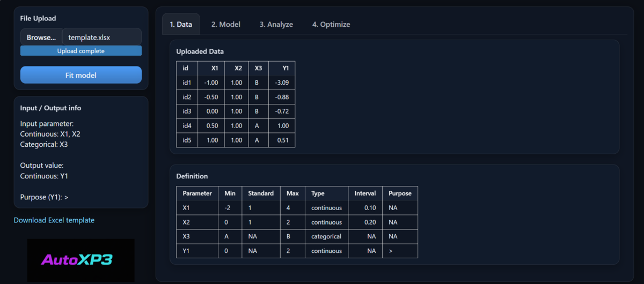Image resolution: width=644 pixels, height=284 pixels.
Task: Click the Interval column header
Action: click(365, 193)
